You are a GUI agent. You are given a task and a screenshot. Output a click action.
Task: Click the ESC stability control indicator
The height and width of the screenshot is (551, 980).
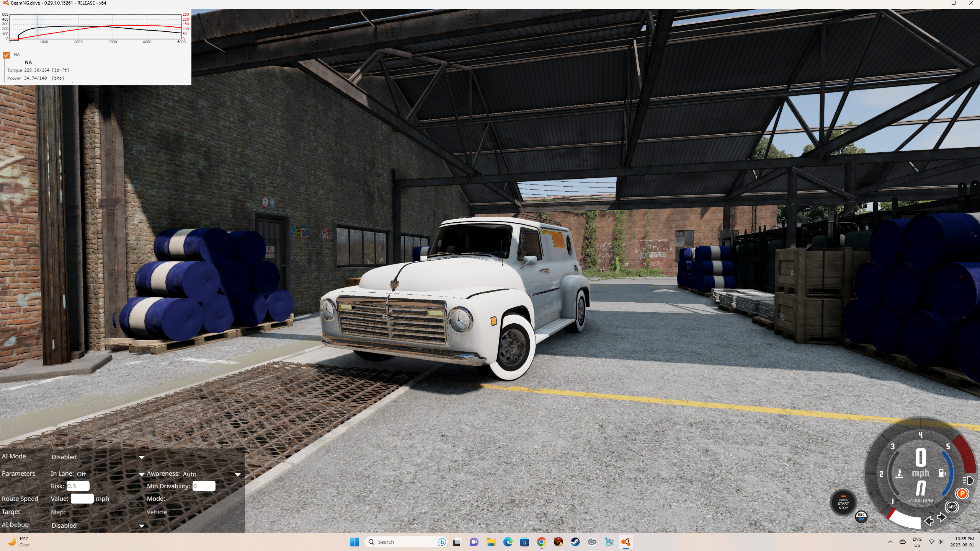point(861,516)
